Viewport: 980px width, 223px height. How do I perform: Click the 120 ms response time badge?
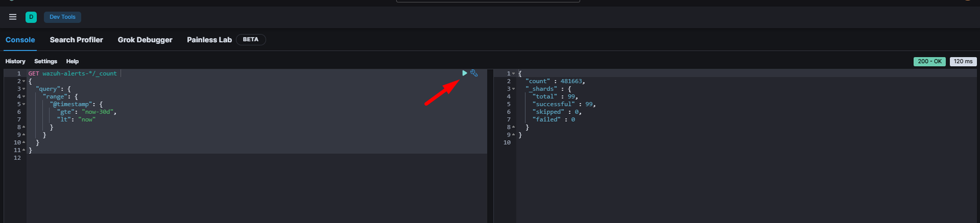point(963,61)
